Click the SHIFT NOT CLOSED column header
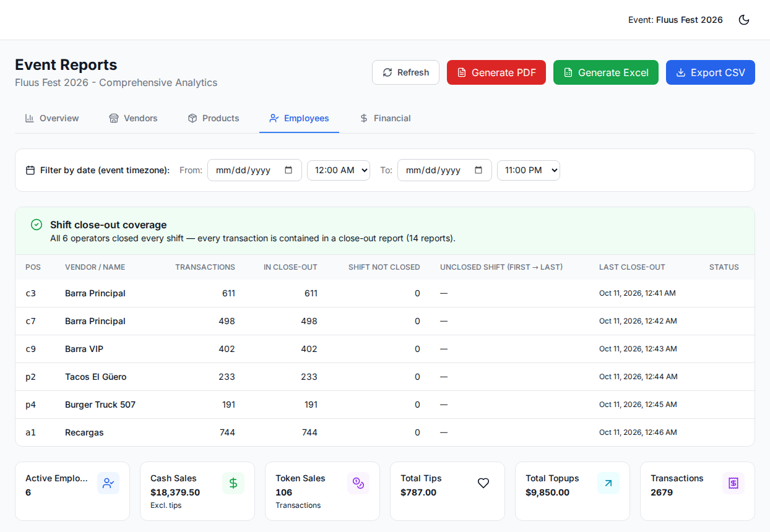Image resolution: width=770 pixels, height=532 pixels. coord(384,267)
